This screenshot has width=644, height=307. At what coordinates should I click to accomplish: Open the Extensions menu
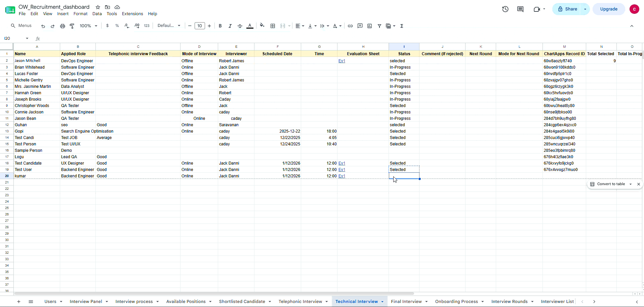click(132, 14)
